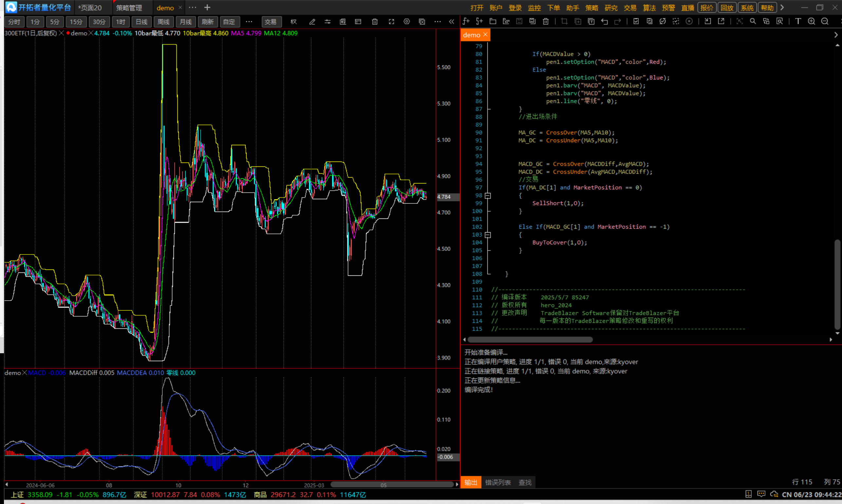Screen dimensions: 842x504
Task: Click the 回放 replay button
Action: [727, 8]
